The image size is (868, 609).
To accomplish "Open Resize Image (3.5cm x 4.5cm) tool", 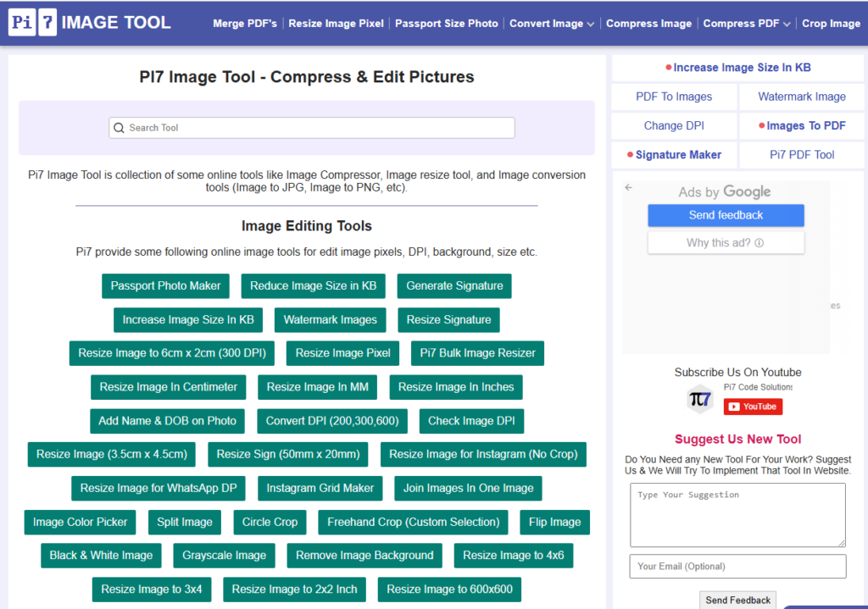I will (x=111, y=455).
